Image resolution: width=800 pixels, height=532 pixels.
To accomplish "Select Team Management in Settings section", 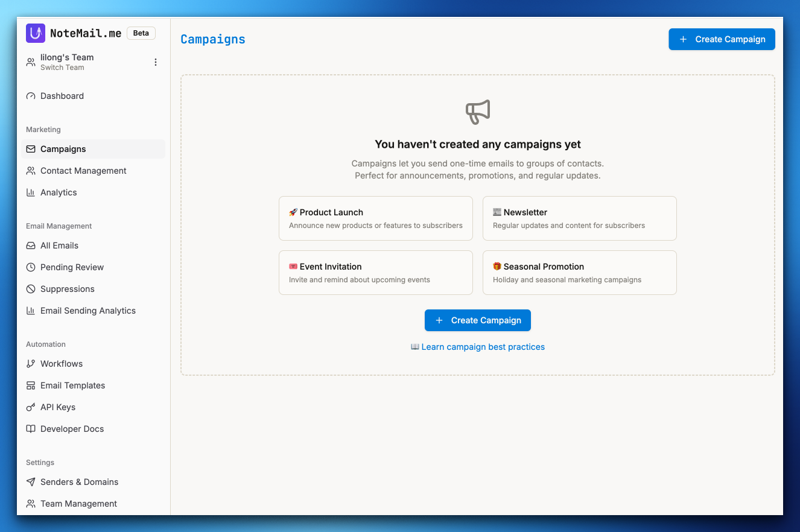I will pos(78,504).
